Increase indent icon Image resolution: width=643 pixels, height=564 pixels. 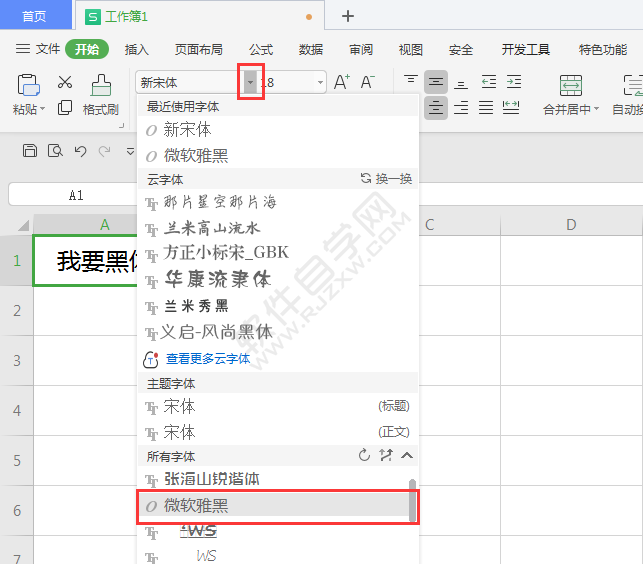pos(514,82)
